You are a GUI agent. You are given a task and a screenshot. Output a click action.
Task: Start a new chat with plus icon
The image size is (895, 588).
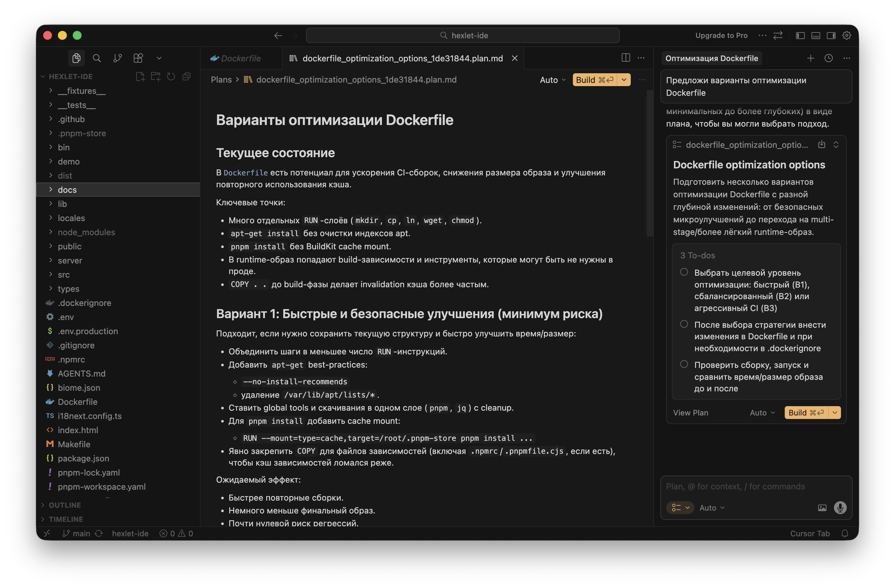(x=810, y=58)
